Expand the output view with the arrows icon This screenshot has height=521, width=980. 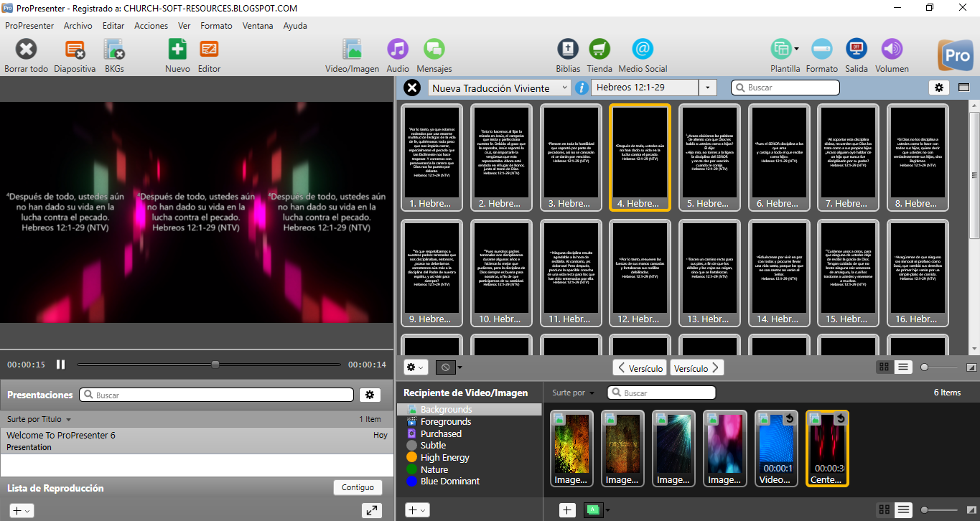pyautogui.click(x=372, y=510)
